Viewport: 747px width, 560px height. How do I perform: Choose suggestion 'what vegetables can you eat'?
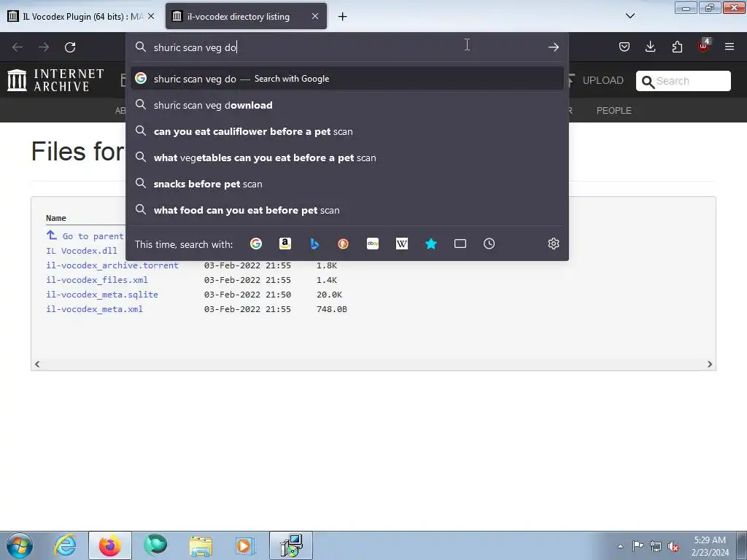(x=347, y=157)
